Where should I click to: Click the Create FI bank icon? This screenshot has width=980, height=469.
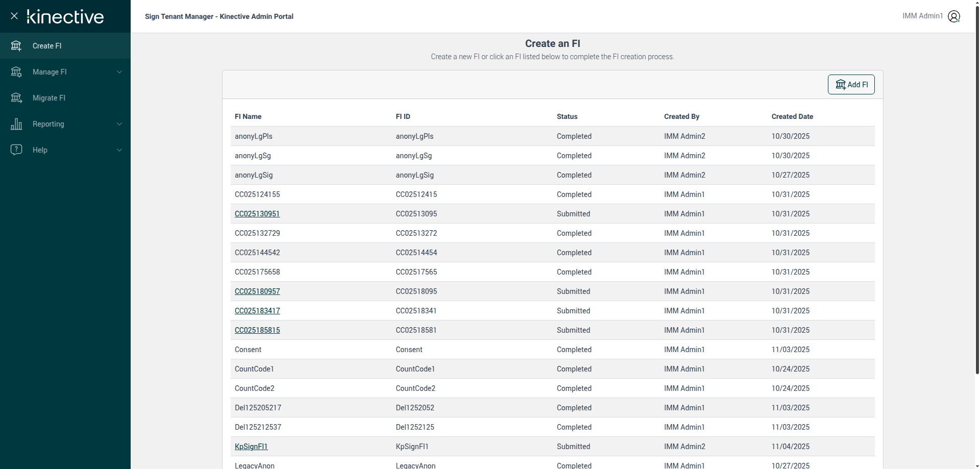(16, 46)
